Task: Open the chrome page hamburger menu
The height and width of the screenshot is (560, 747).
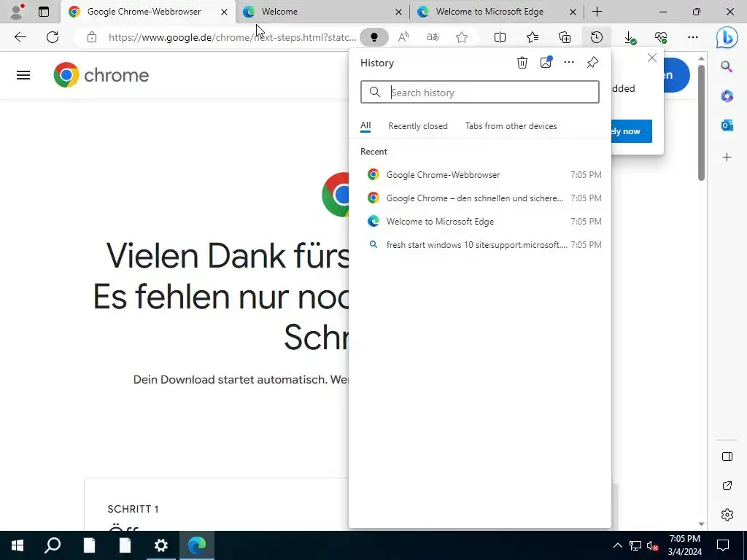Action: (x=23, y=75)
